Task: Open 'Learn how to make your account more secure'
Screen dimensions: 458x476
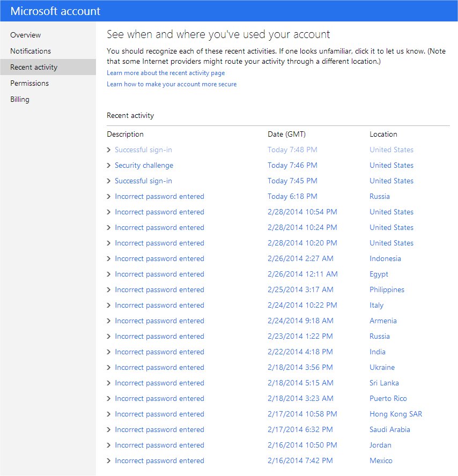Action: tap(172, 84)
